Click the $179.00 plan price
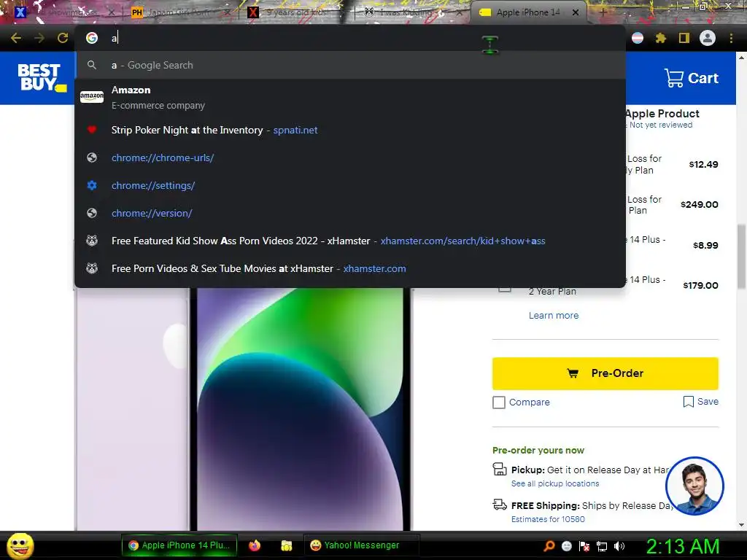The image size is (747, 560). pyautogui.click(x=700, y=285)
